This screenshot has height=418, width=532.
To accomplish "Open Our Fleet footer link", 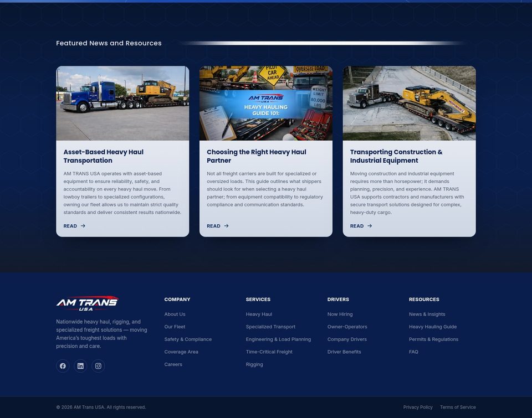I will 175,327.
